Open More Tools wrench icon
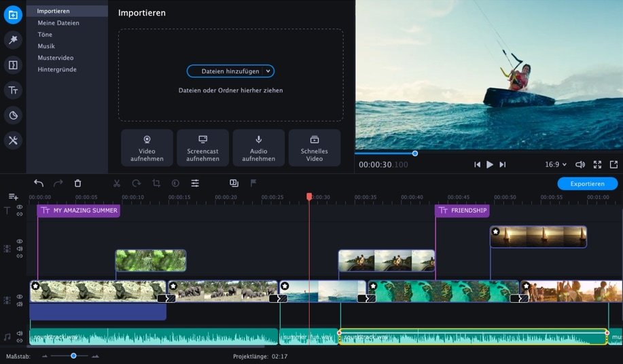 [13, 141]
